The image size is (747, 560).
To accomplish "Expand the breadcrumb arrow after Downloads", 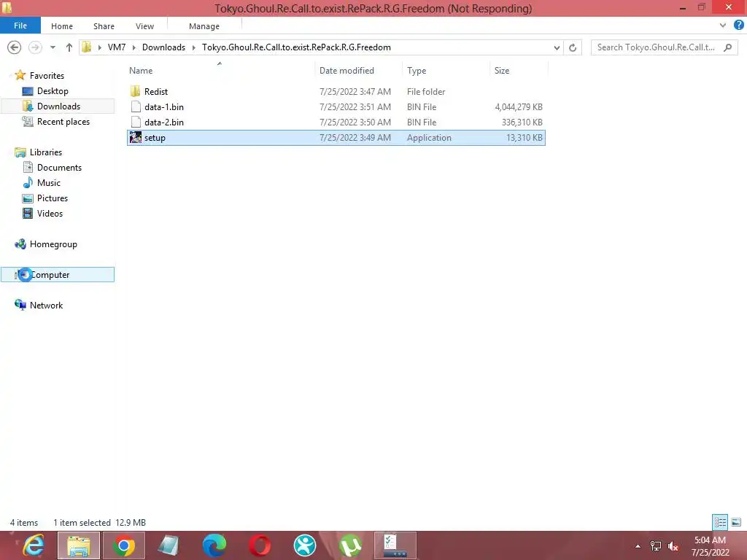I will (193, 47).
